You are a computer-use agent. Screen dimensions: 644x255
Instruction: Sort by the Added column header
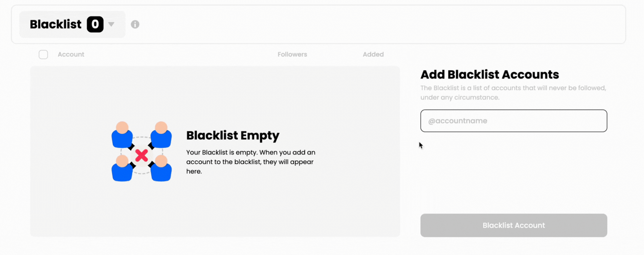pyautogui.click(x=373, y=54)
